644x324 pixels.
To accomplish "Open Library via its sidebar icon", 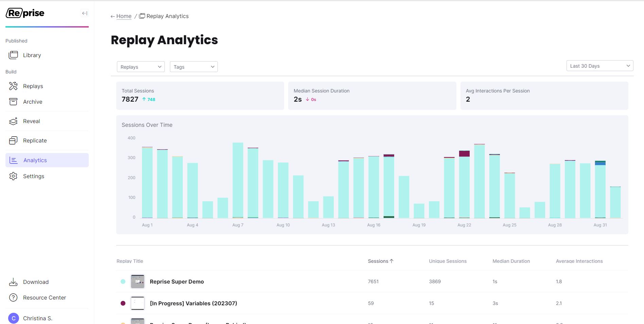I will click(13, 55).
